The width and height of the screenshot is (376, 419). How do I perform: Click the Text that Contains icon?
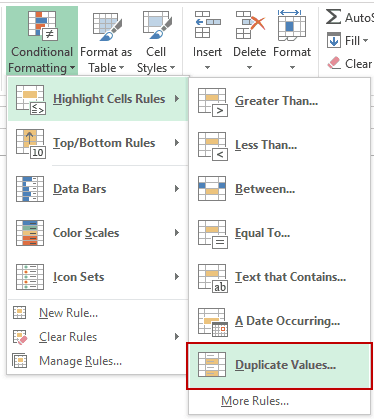[x=213, y=278]
